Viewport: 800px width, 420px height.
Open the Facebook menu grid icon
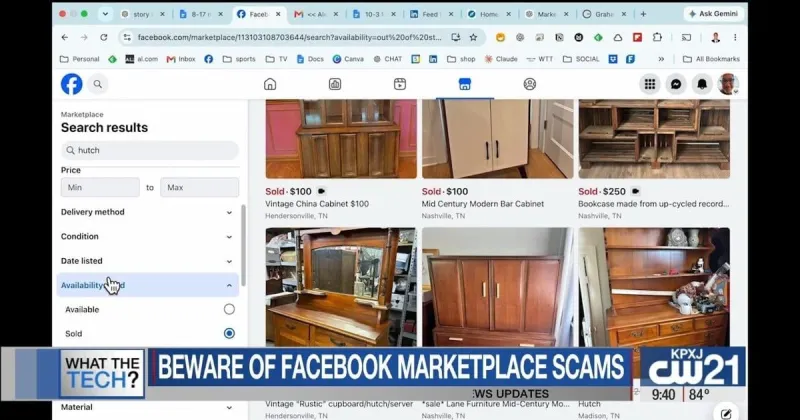(649, 84)
